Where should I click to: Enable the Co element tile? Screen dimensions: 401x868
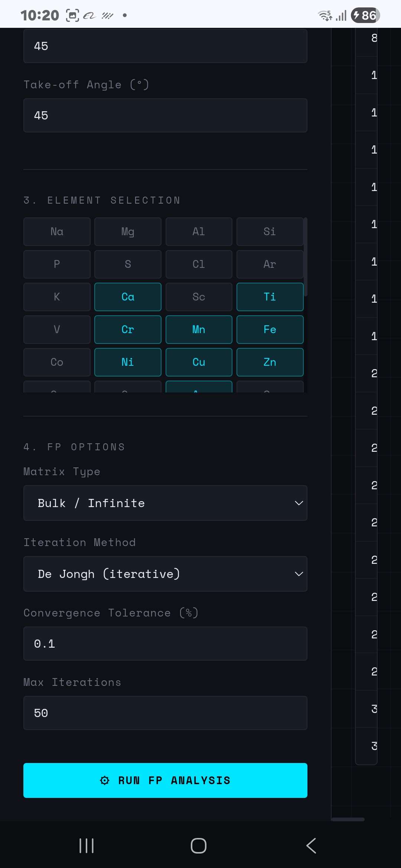[x=57, y=362]
